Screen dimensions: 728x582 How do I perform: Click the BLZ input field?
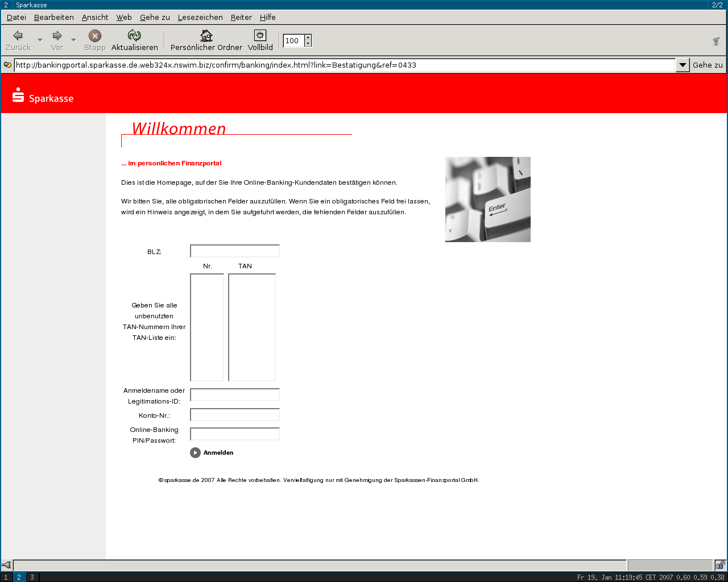tap(235, 251)
